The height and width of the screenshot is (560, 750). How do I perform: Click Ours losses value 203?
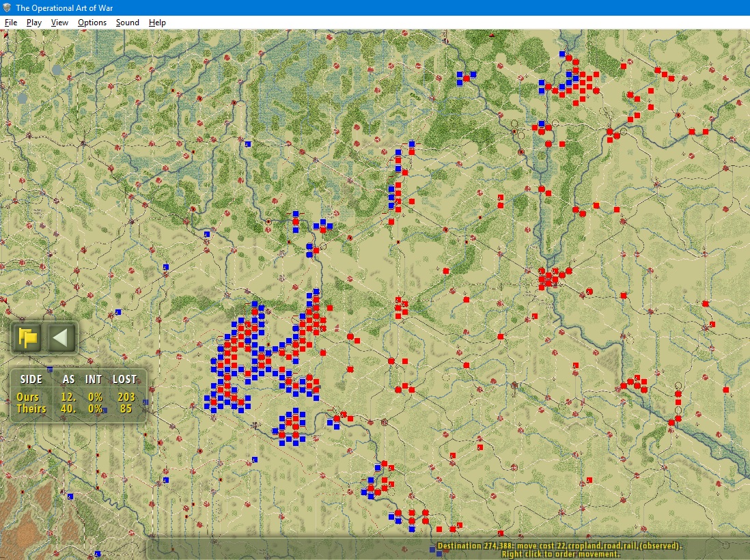pyautogui.click(x=126, y=397)
